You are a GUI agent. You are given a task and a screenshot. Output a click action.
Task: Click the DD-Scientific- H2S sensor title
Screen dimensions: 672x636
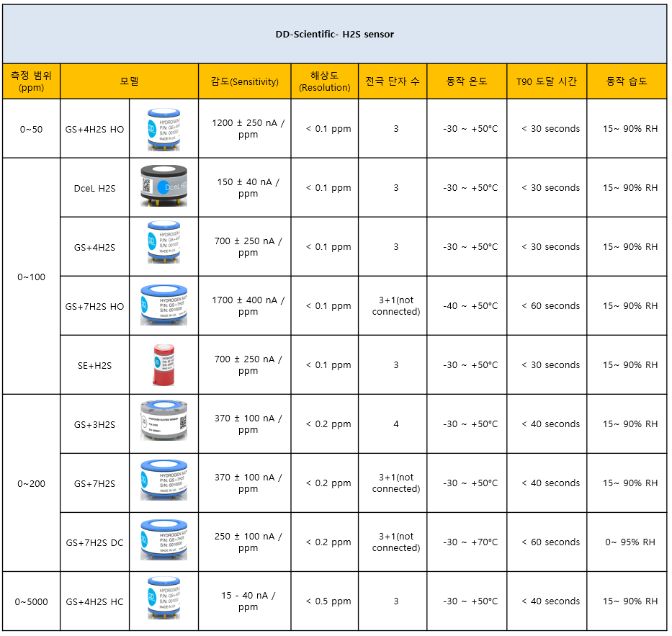[x=334, y=34]
